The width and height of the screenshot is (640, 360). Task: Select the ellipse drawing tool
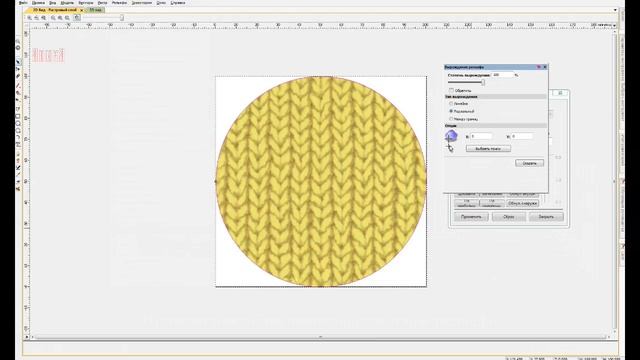[18, 124]
